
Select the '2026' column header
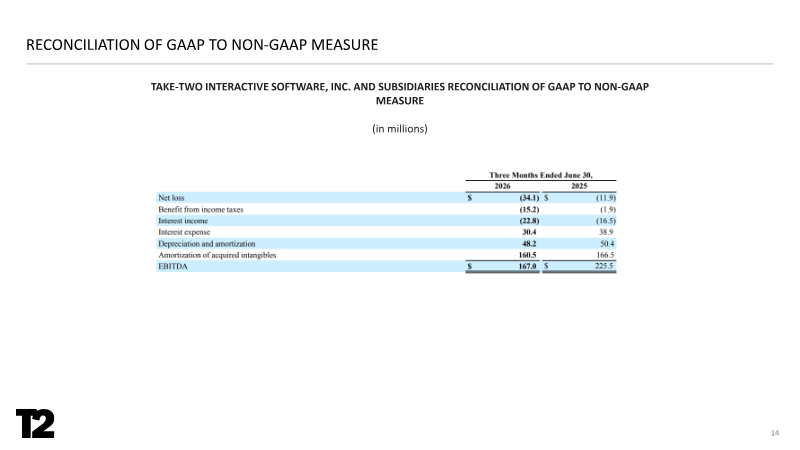click(x=502, y=186)
